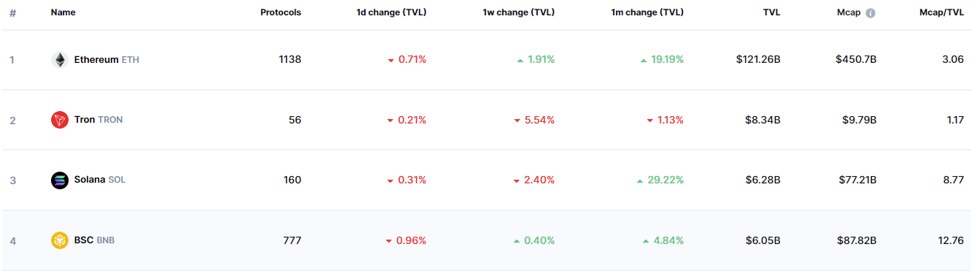Click the # rank column header
This screenshot has width=980, height=274.
12,12
